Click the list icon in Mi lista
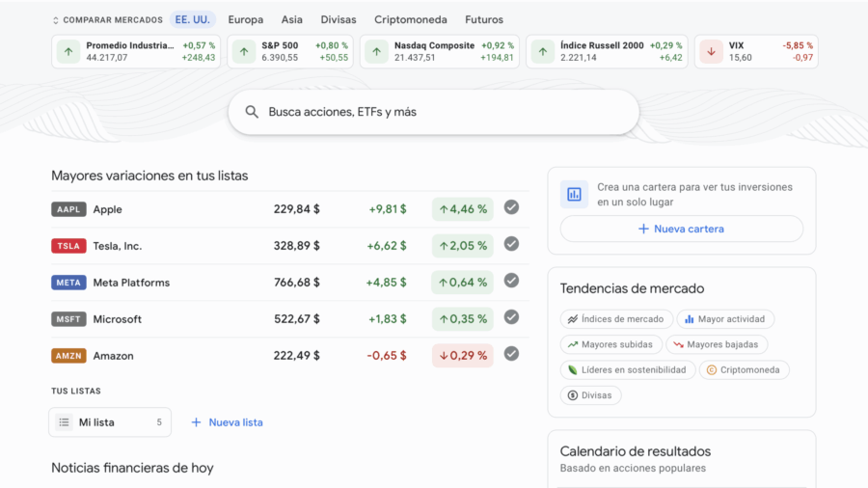Viewport: 868px width, 488px height. (x=65, y=422)
